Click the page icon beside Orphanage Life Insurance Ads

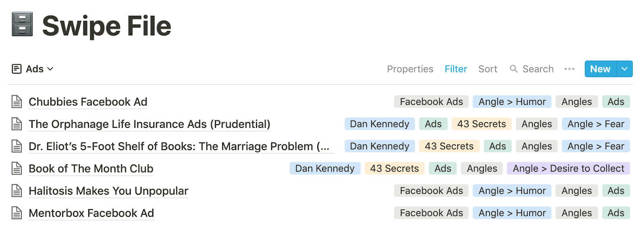click(x=17, y=124)
